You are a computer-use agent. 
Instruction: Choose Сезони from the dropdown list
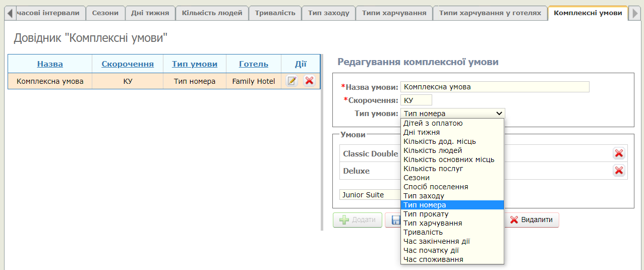coord(417,178)
